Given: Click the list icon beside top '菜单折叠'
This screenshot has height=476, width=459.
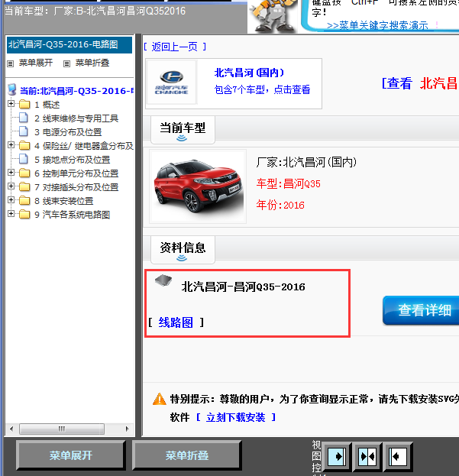Looking at the screenshot, I should click(x=66, y=63).
